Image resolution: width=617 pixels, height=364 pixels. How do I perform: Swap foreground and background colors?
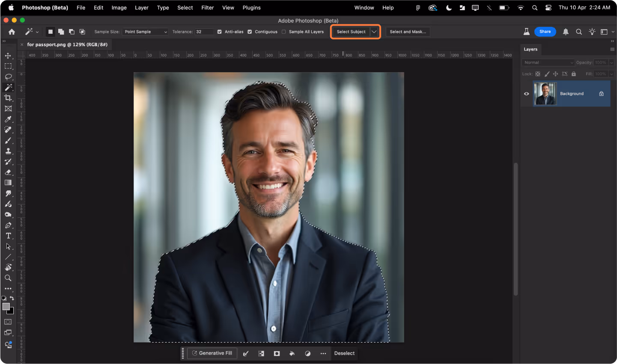[x=12, y=298]
